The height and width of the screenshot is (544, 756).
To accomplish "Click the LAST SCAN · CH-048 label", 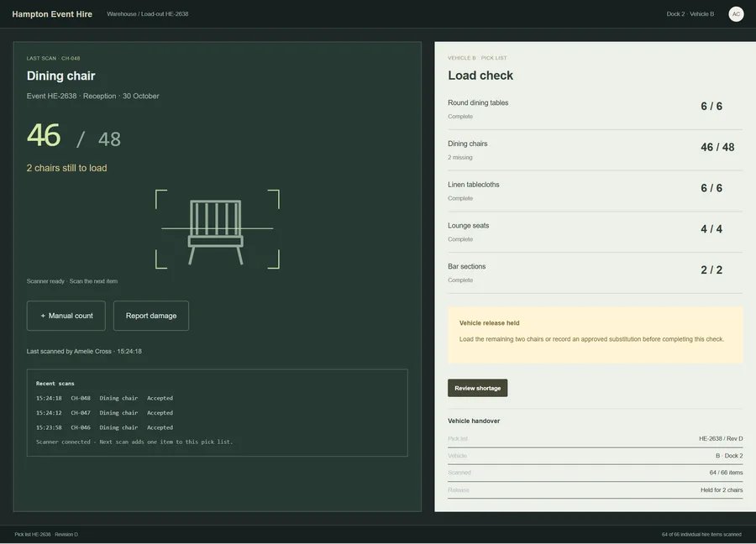I will click(x=54, y=58).
